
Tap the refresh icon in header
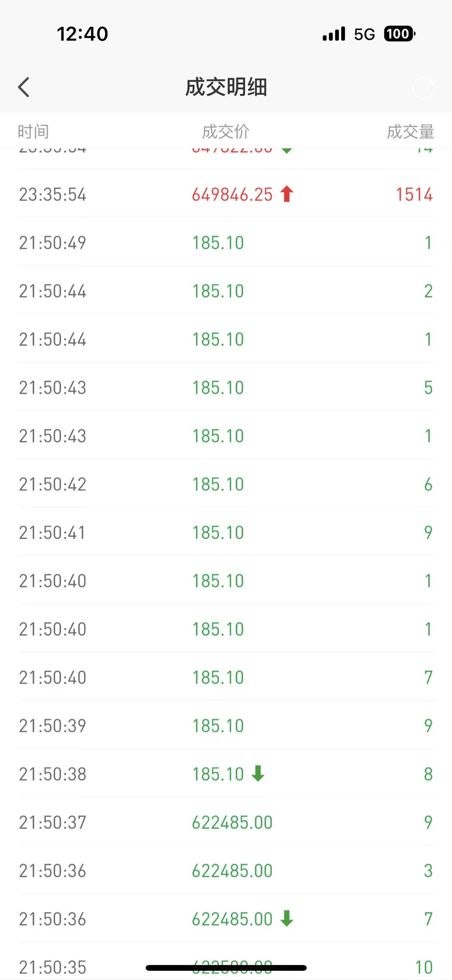click(423, 87)
